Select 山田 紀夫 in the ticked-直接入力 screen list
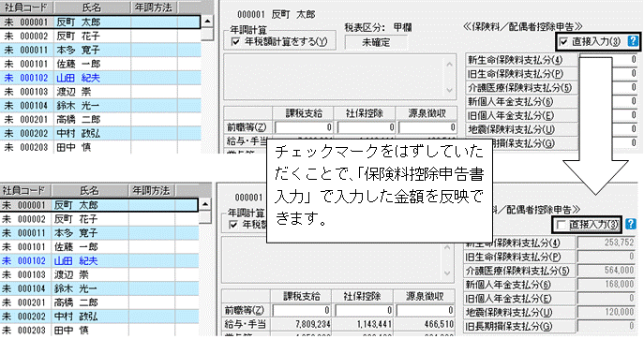This screenshot has height=339, width=644. [x=100, y=78]
